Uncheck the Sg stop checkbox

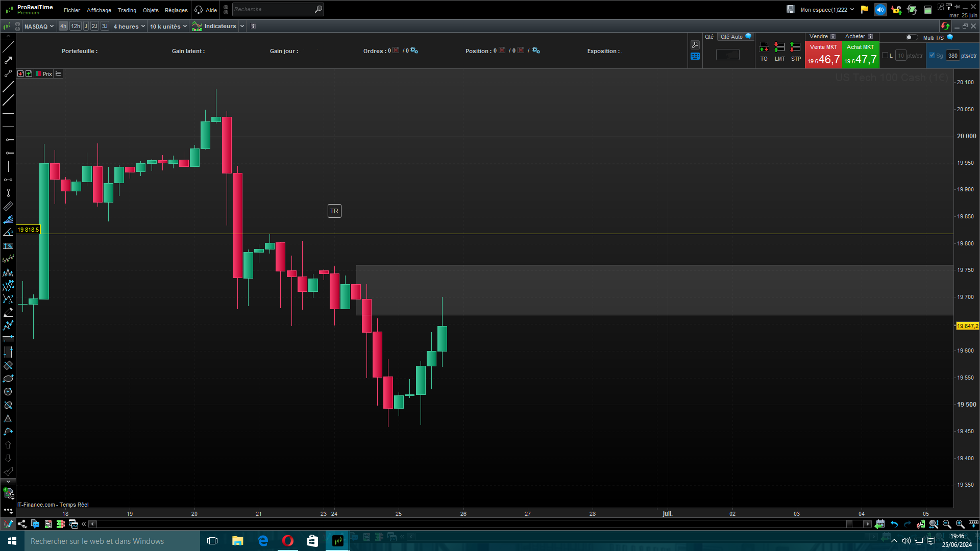click(932, 56)
